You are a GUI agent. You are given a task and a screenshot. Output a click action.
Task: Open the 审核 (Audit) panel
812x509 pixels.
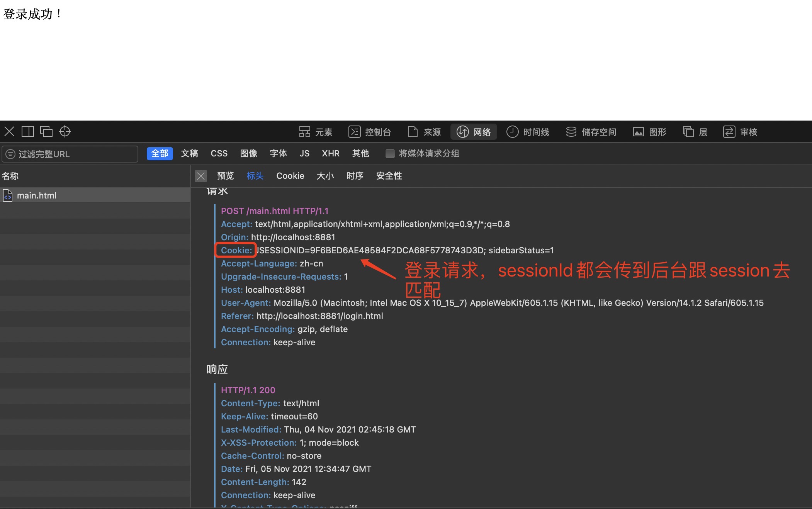pos(741,132)
